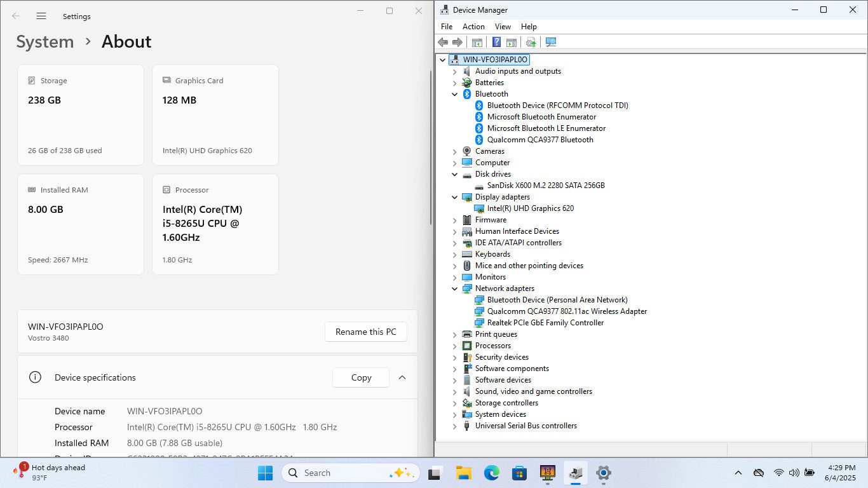
Task: Copy device specifications with Copy button
Action: pos(361,377)
